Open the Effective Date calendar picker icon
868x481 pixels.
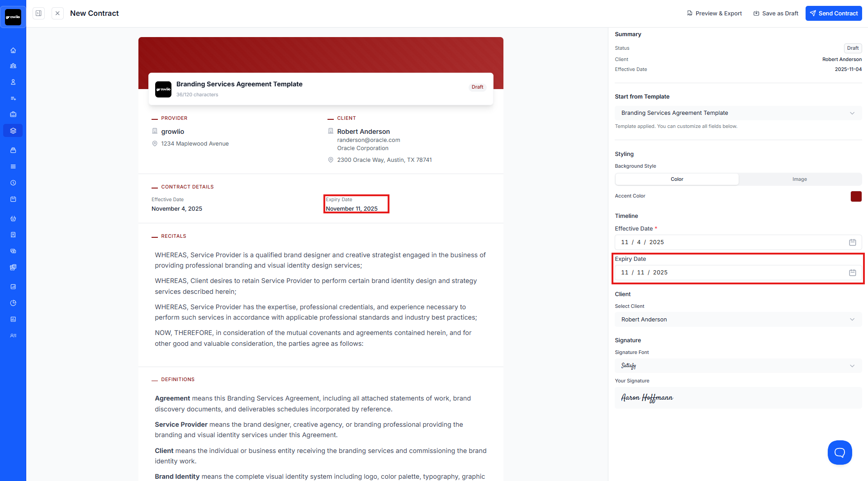pos(852,242)
